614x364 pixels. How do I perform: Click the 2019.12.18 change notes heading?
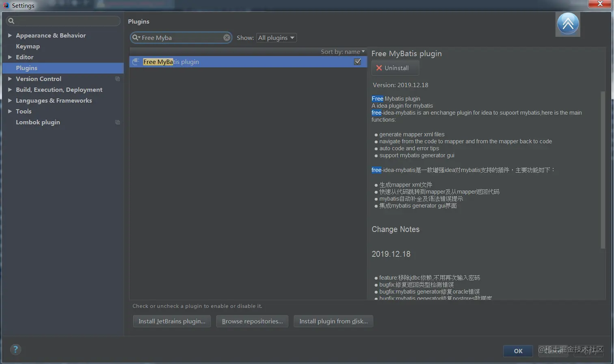pyautogui.click(x=391, y=254)
